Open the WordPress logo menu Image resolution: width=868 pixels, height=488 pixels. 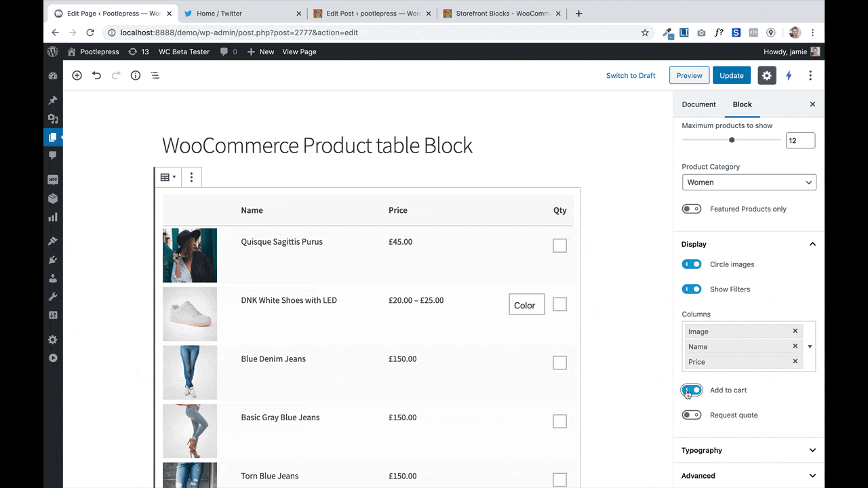53,52
